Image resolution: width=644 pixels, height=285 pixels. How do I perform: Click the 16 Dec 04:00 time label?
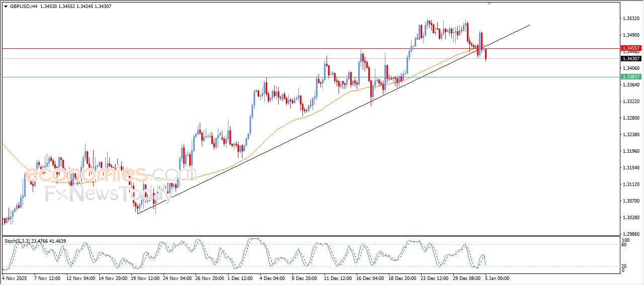(370, 277)
